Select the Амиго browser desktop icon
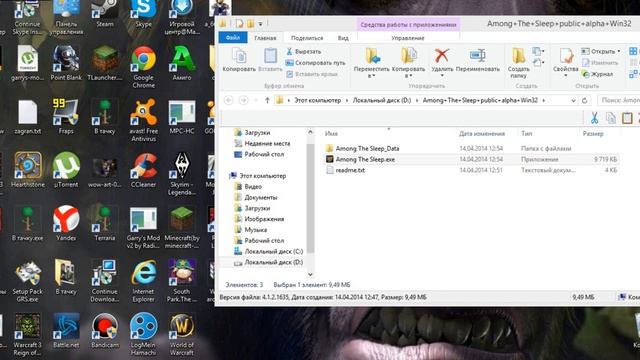The width and height of the screenshot is (640, 360). click(182, 63)
